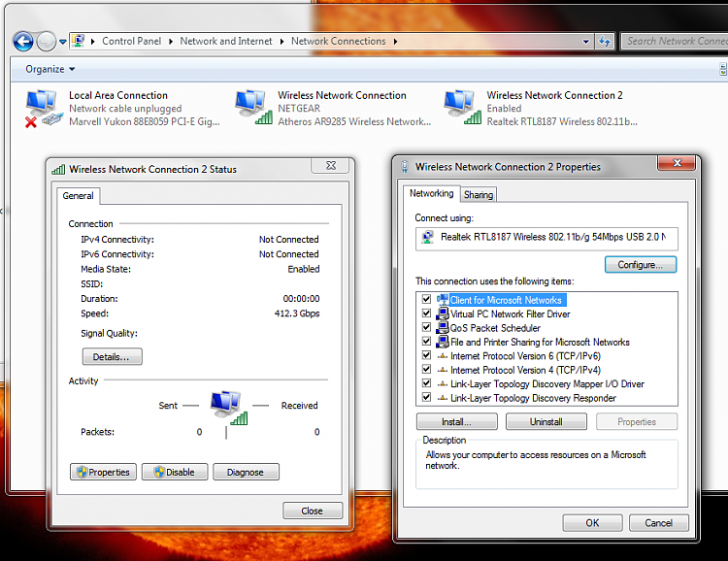This screenshot has height=561, width=728.
Task: Close the Properties dialog with red X
Action: coord(677,163)
